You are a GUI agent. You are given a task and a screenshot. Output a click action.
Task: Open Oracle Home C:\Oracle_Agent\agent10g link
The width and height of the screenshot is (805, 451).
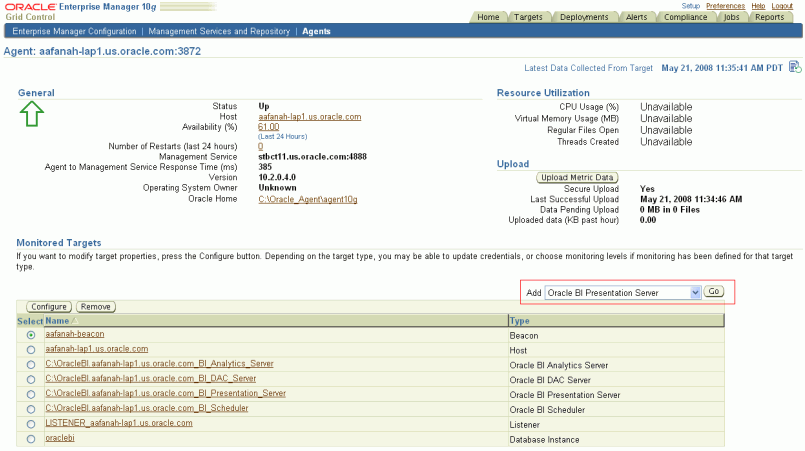click(308, 199)
